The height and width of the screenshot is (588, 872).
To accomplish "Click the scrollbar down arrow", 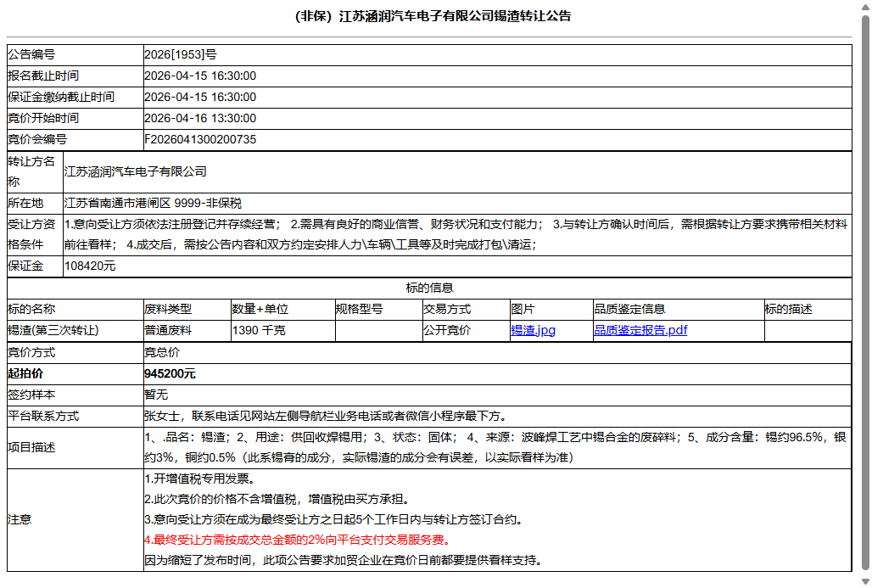I will click(864, 581).
